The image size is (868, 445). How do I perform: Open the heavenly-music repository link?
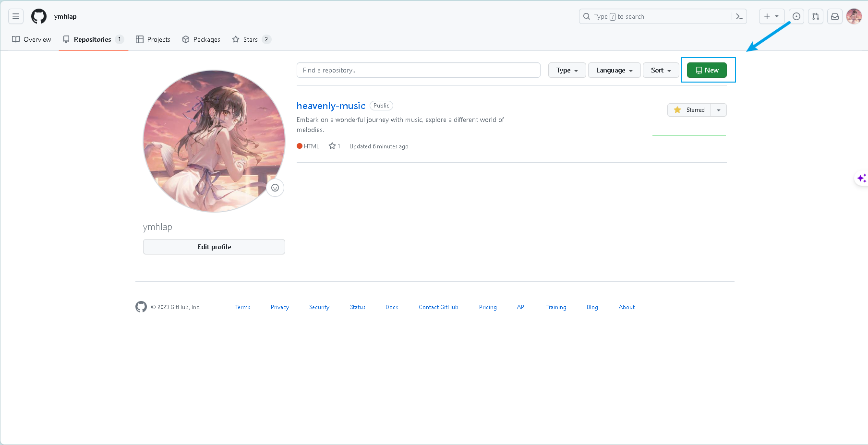pos(331,106)
